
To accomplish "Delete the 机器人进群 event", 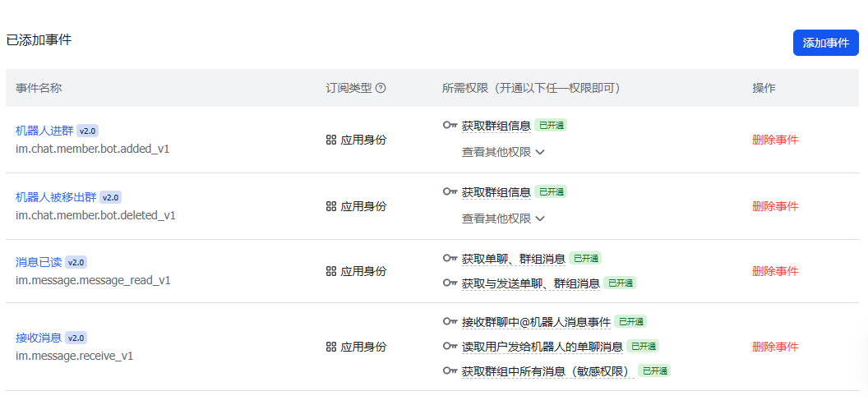I will 775,140.
